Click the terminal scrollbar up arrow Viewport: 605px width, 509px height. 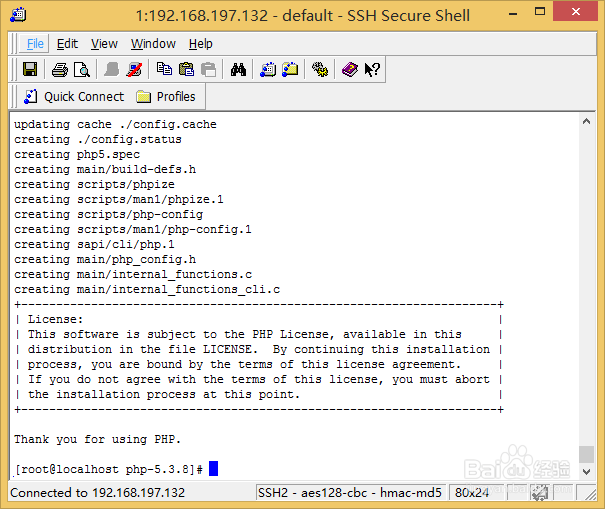586,121
